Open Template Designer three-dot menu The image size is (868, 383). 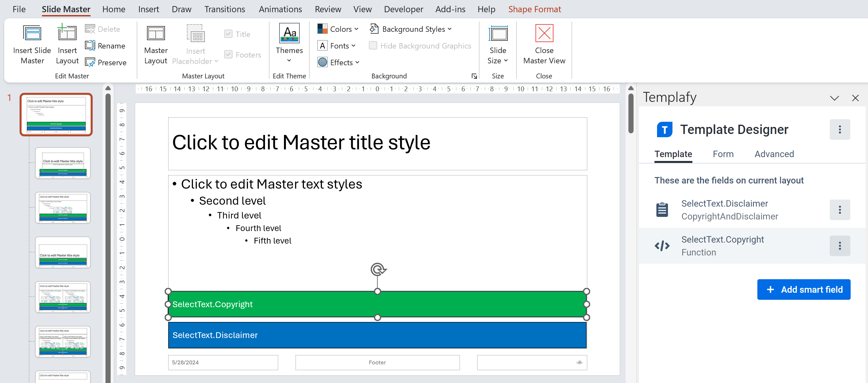[x=839, y=129]
